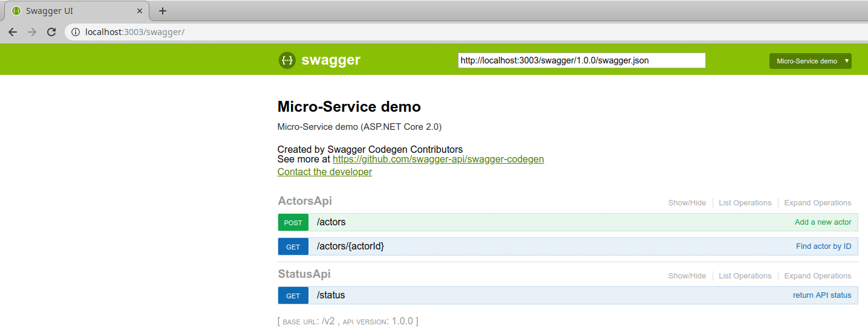Screen dimensions: 868x331
Task: Click the browser forward arrow
Action: [x=32, y=32]
